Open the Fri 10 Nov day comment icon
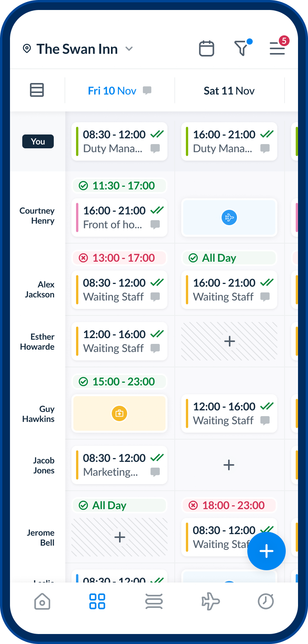The height and width of the screenshot is (644, 308). click(x=147, y=90)
